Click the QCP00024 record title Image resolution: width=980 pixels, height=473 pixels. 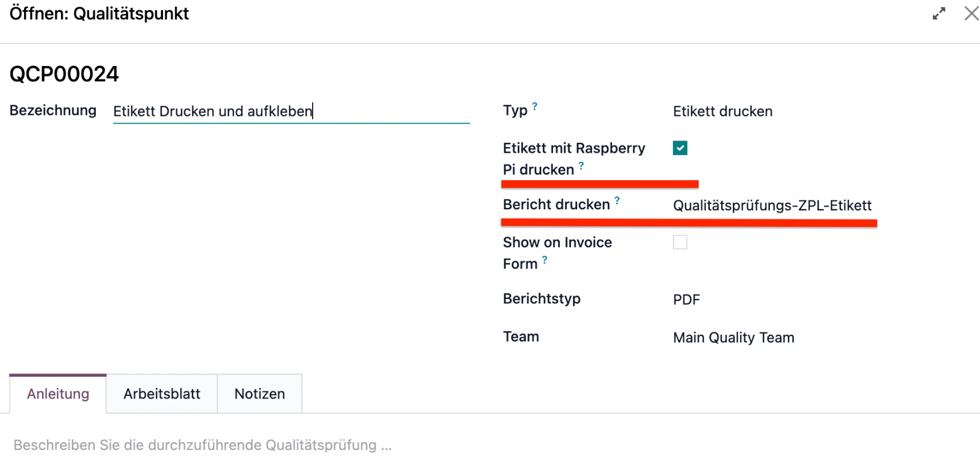64,74
